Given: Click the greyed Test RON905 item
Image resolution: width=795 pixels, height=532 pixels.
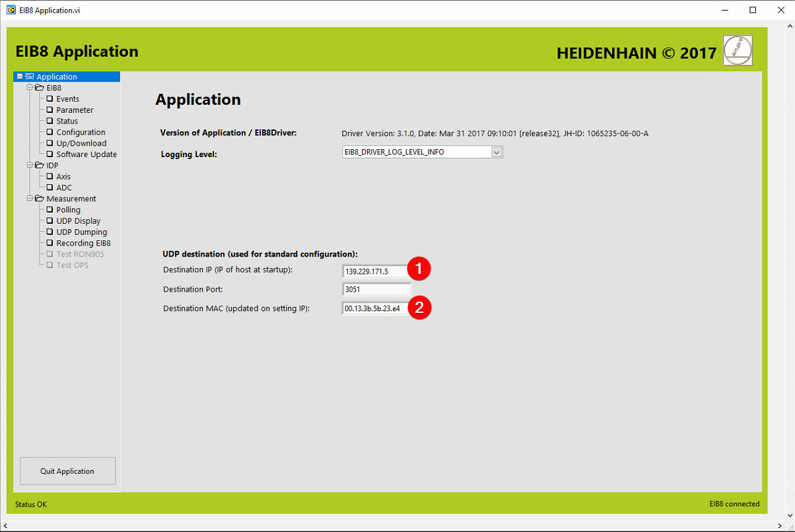Looking at the screenshot, I should 80,254.
